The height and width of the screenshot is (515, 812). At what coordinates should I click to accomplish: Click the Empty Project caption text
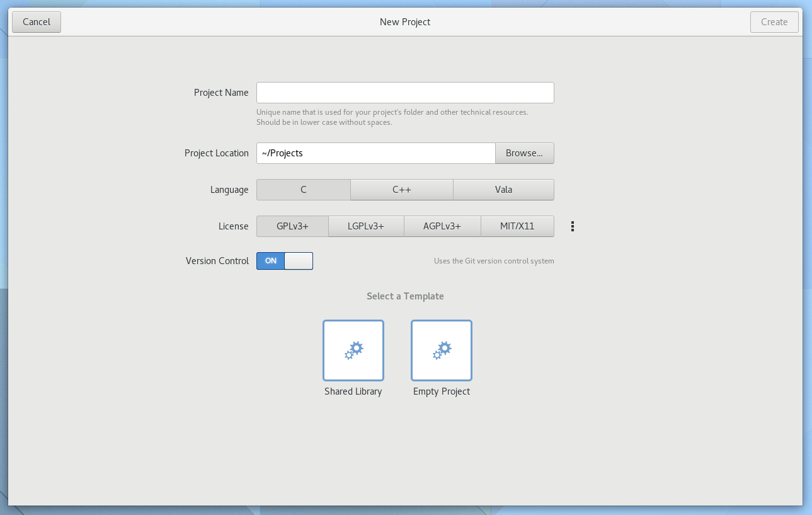(x=442, y=391)
